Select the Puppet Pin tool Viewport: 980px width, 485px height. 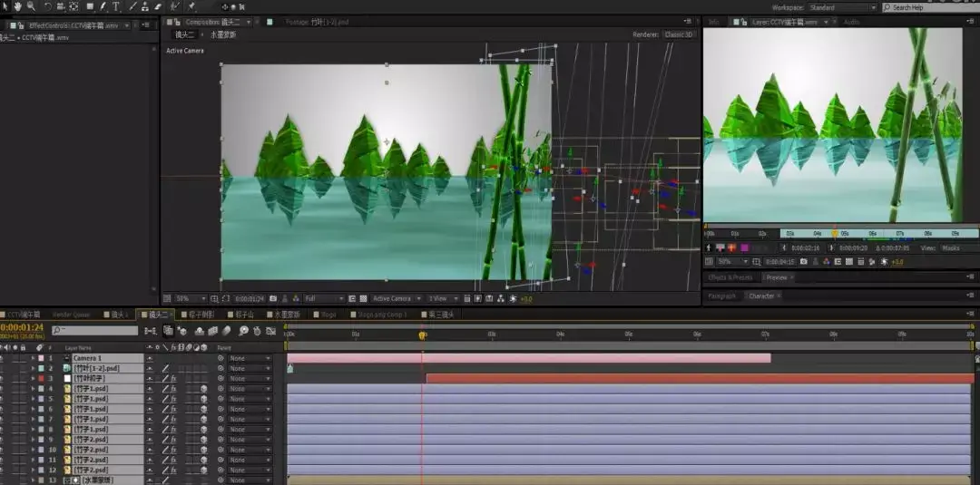[191, 6]
